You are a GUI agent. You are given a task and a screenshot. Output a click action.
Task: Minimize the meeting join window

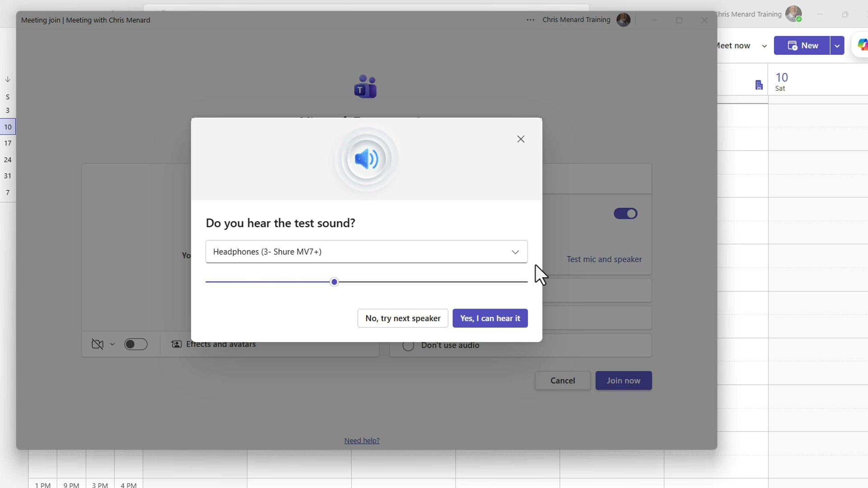point(654,20)
